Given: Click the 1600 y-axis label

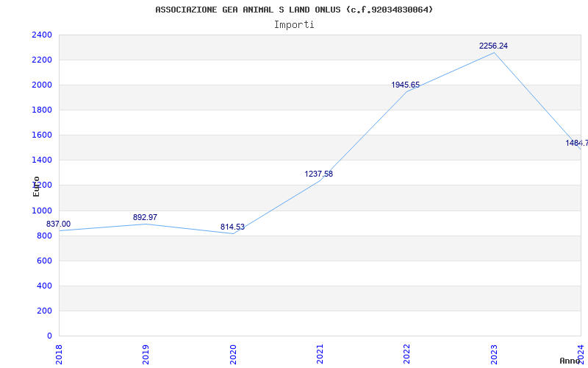Looking at the screenshot, I should coord(42,135).
